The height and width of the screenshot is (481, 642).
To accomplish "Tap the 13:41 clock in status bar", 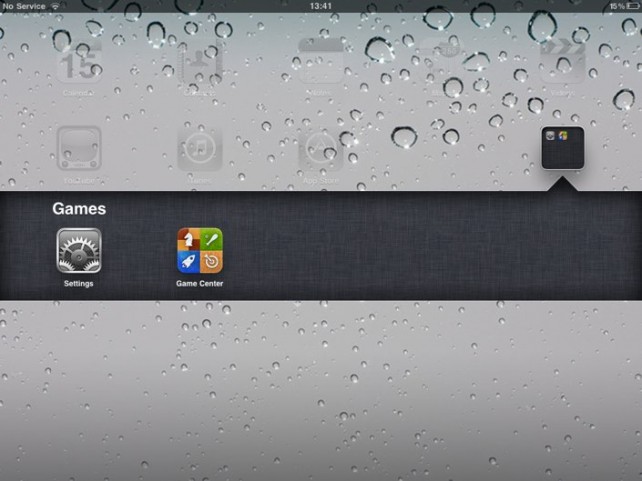I will pos(321,6).
